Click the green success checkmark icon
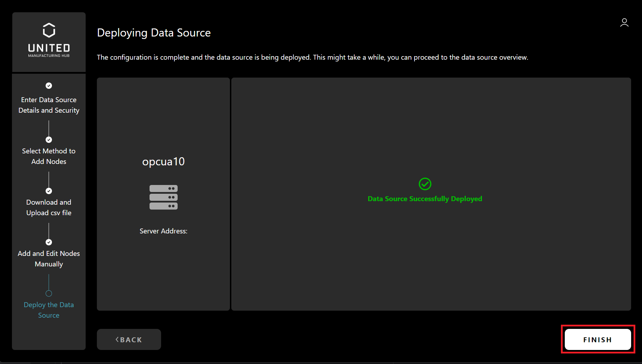642x364 pixels. pyautogui.click(x=425, y=184)
